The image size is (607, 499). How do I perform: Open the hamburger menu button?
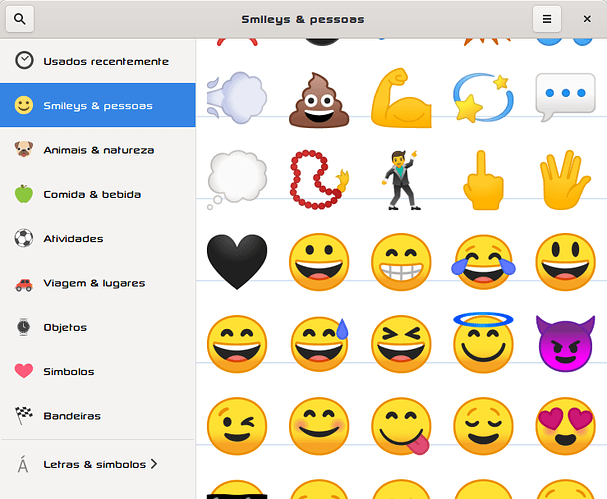point(547,19)
